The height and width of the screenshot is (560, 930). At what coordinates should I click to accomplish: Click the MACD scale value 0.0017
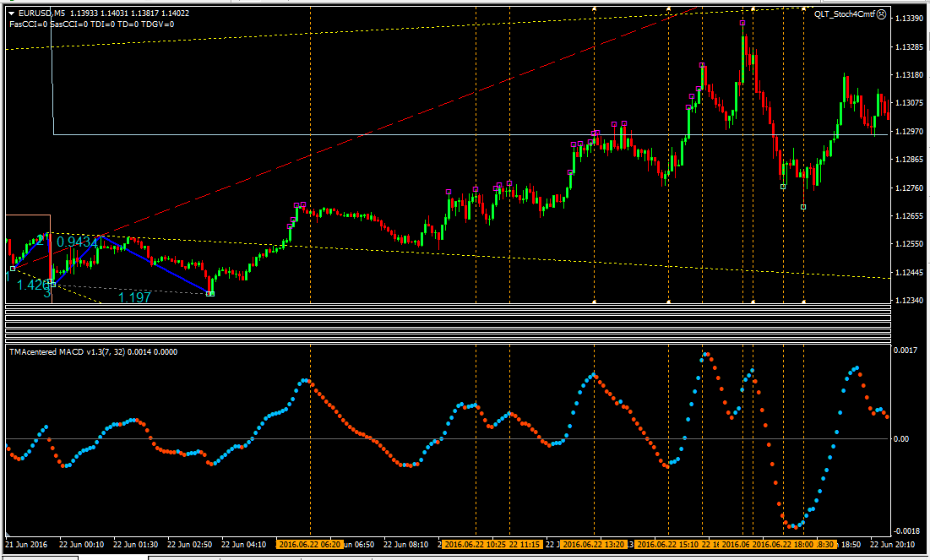point(906,350)
